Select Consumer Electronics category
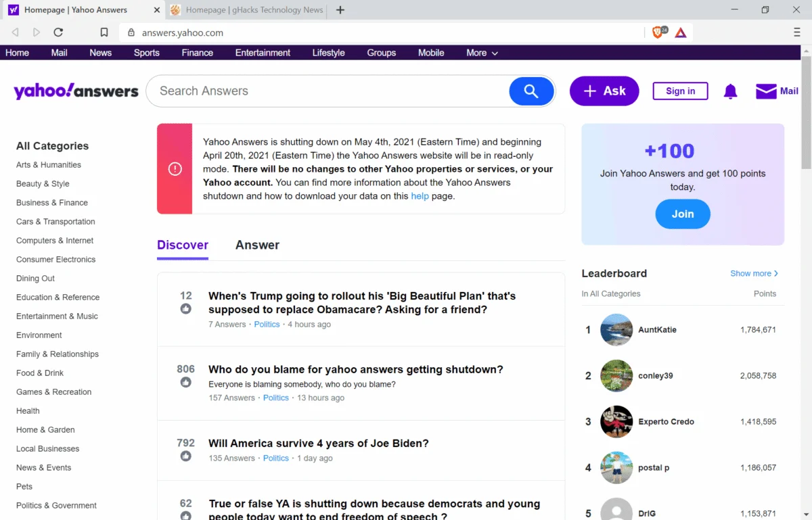Image resolution: width=812 pixels, height=520 pixels. point(56,260)
